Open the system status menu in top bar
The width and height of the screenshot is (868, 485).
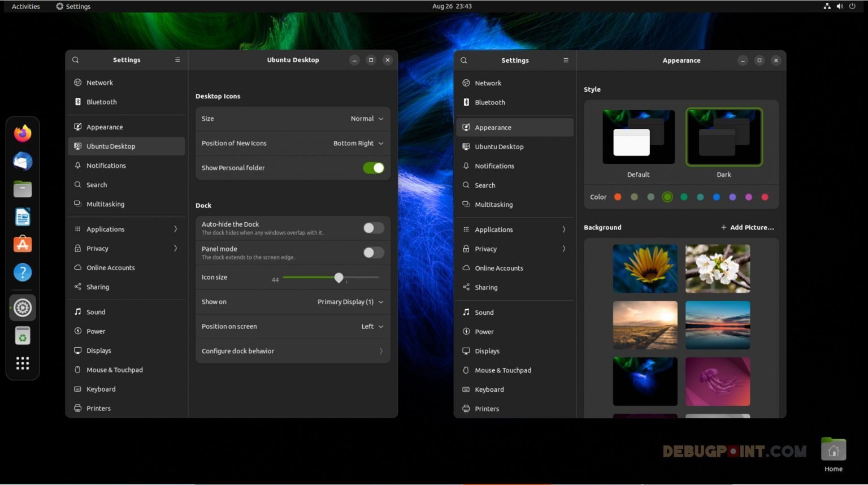(x=840, y=6)
